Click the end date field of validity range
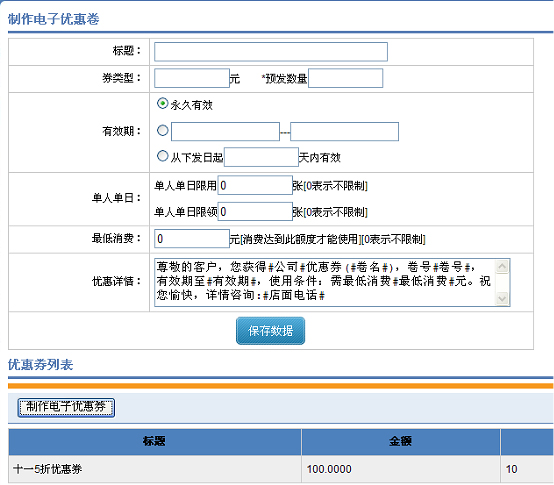The height and width of the screenshot is (485, 554). coord(344,131)
